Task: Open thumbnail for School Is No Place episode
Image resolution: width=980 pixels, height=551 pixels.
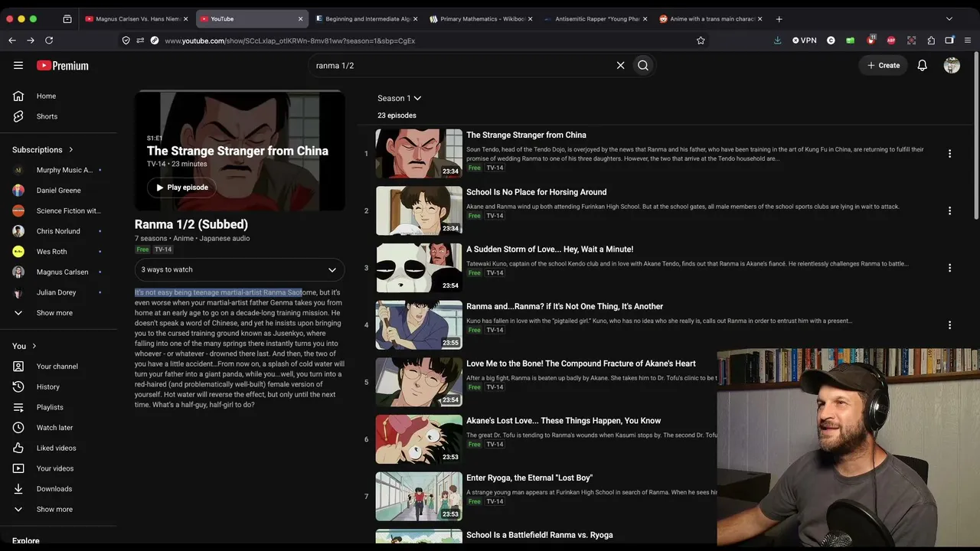Action: click(419, 210)
